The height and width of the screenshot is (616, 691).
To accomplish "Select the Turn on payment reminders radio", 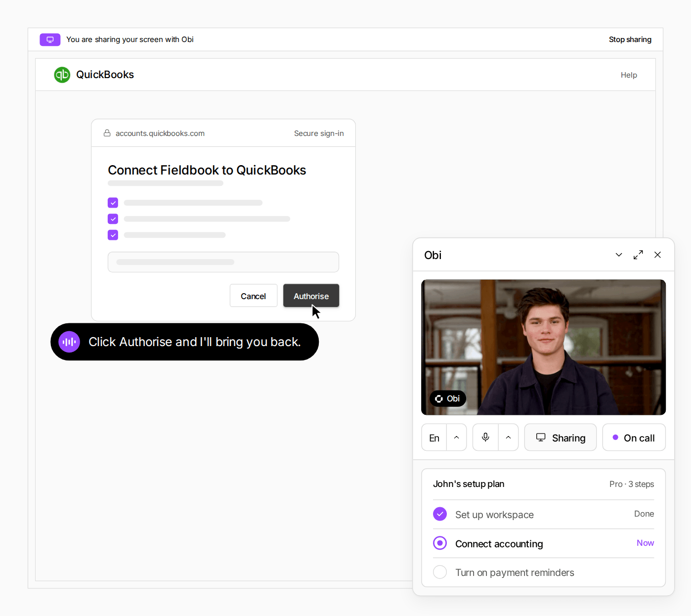I will pos(440,572).
